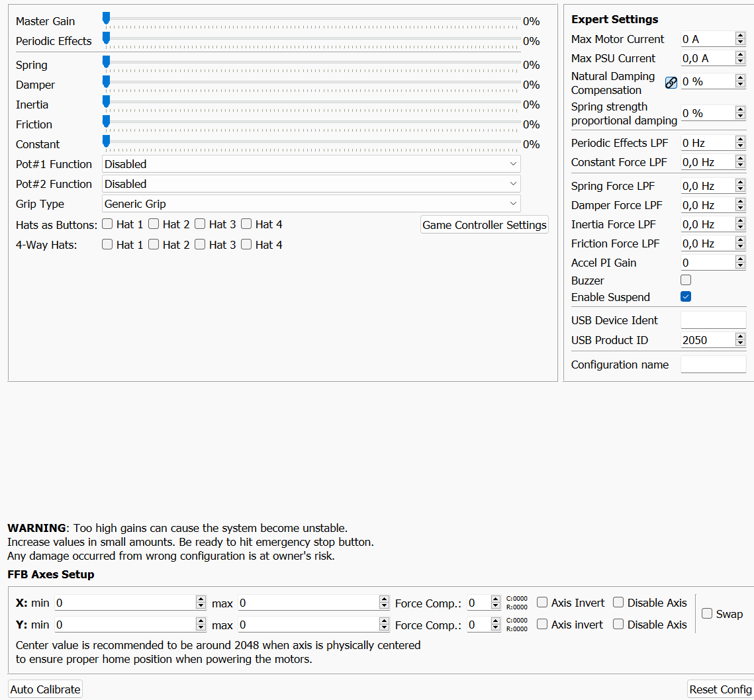Viewport: 754px width, 700px height.
Task: Increase Periodic Effects LPF with up arrow
Action: [741, 140]
